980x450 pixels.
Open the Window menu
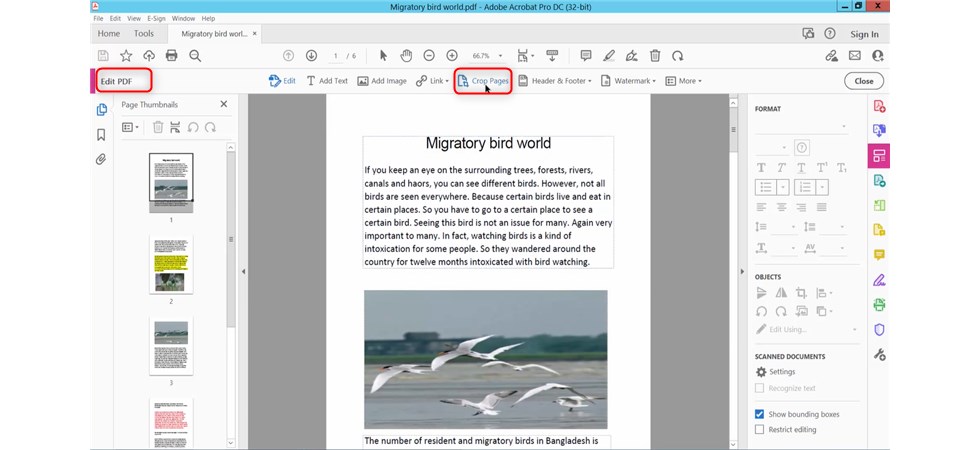pos(183,19)
